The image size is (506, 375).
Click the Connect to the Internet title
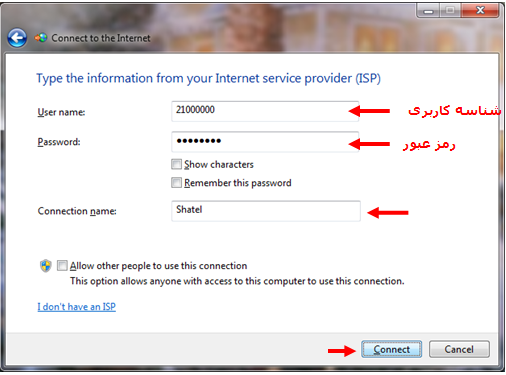click(x=101, y=38)
